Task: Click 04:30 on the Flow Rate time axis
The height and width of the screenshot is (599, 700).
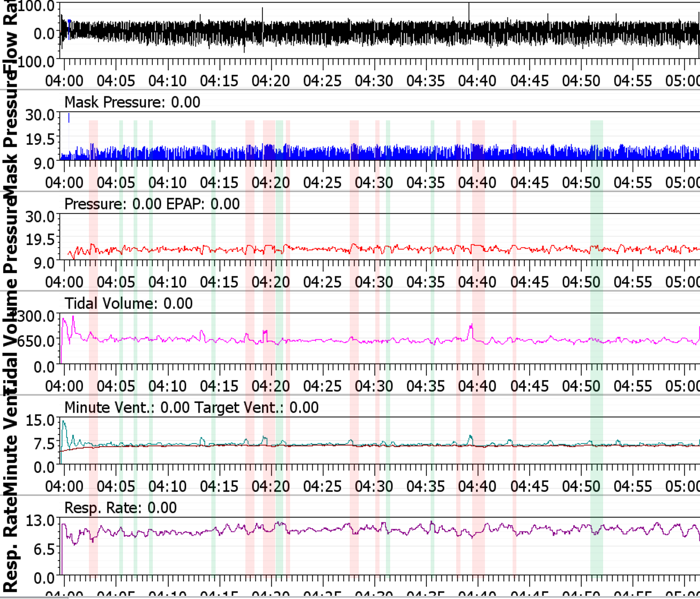Action: (x=374, y=81)
